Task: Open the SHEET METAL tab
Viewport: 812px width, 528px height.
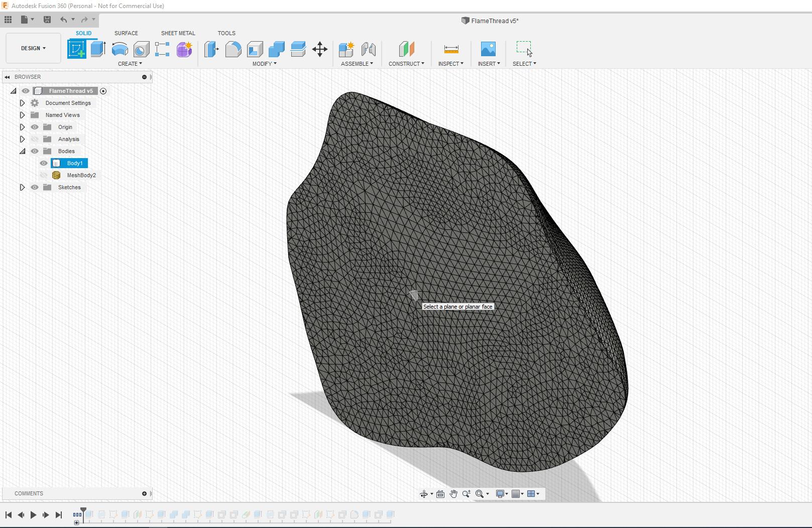Action: [x=178, y=33]
